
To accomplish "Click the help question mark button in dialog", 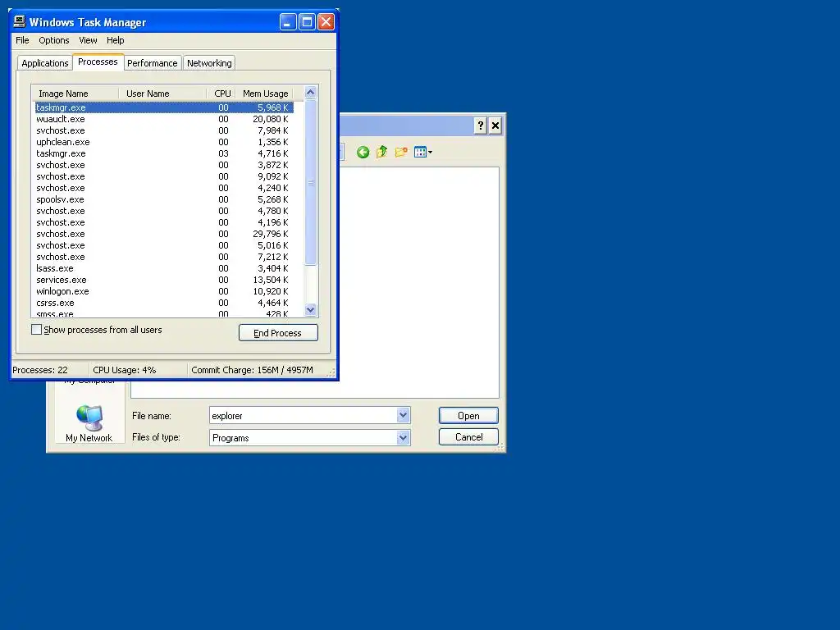I will pyautogui.click(x=481, y=126).
